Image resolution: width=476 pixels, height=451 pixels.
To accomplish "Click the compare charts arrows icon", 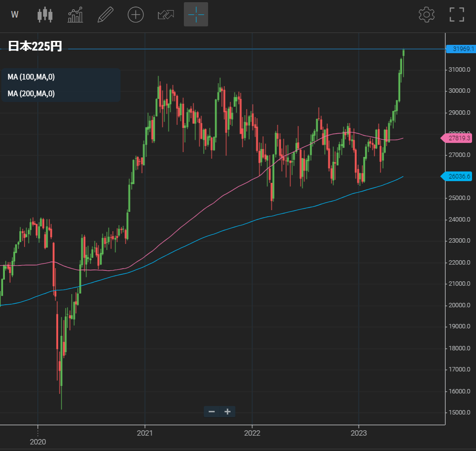I will pyautogui.click(x=166, y=15).
